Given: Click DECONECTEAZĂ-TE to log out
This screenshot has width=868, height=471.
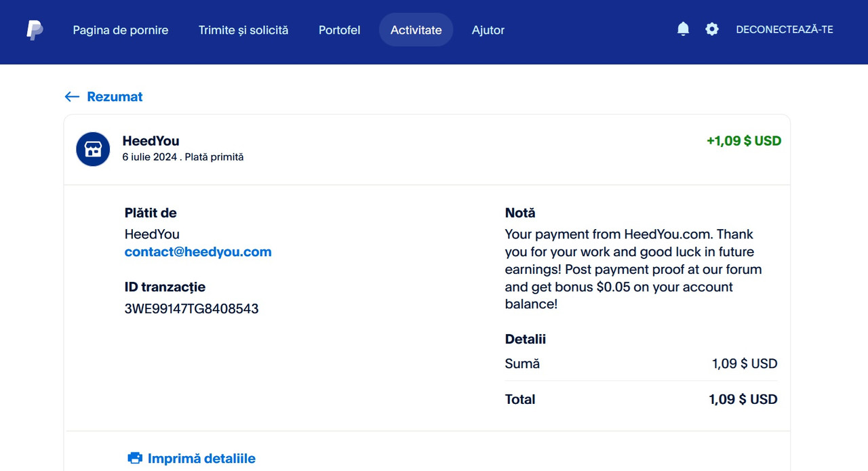Looking at the screenshot, I should tap(785, 30).
